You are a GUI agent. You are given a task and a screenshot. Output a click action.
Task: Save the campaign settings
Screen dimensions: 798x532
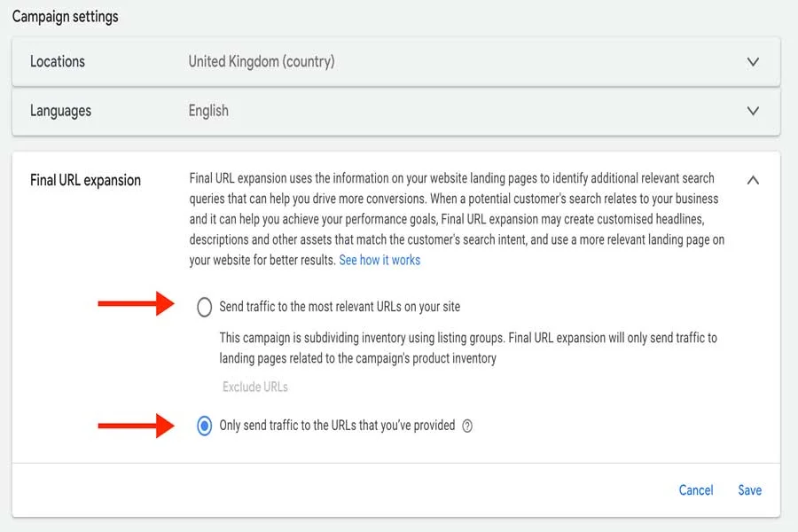coord(749,490)
